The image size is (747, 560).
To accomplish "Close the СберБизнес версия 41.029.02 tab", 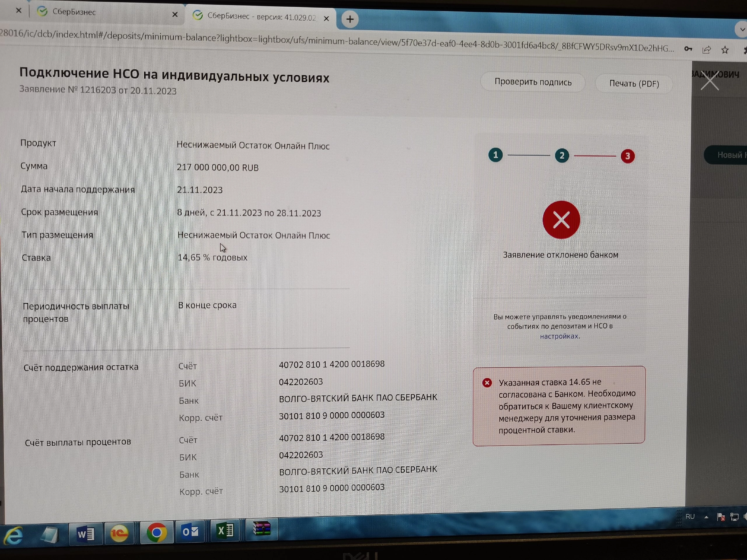I will coord(326,19).
